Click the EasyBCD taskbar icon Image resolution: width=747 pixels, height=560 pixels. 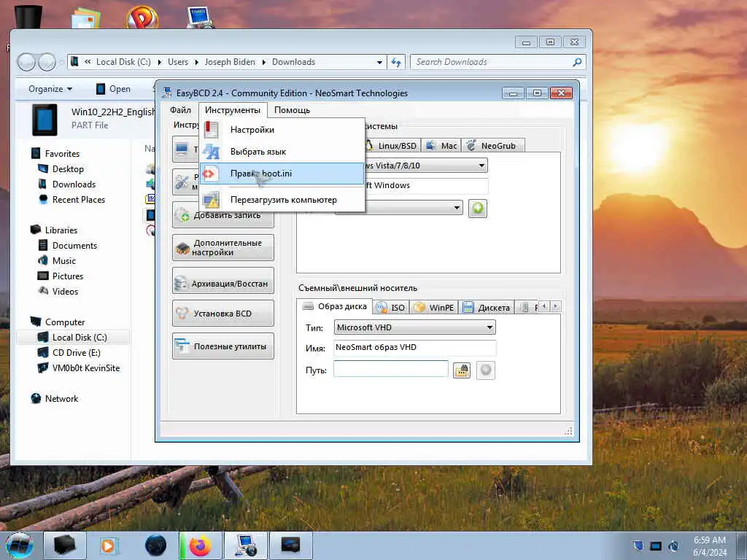246,545
